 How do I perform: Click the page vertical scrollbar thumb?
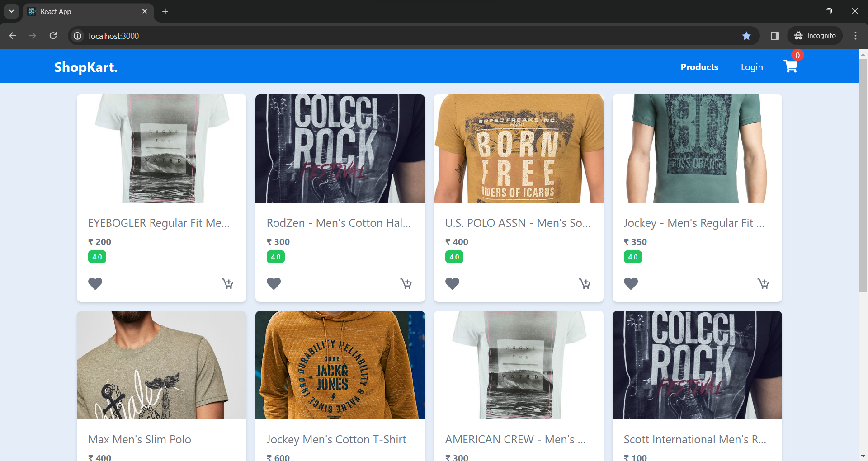[x=863, y=175]
